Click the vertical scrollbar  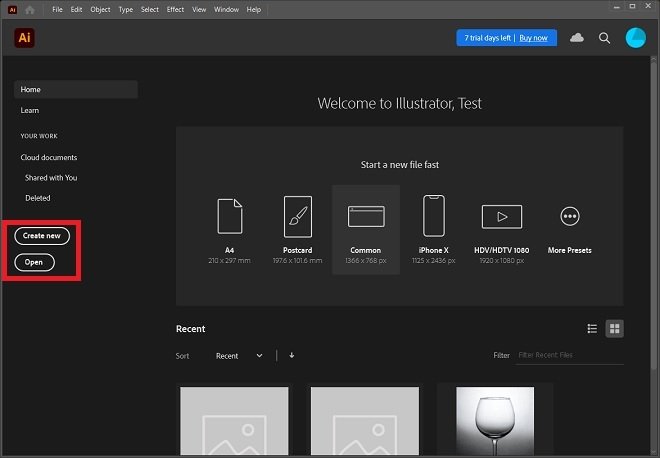point(654,215)
